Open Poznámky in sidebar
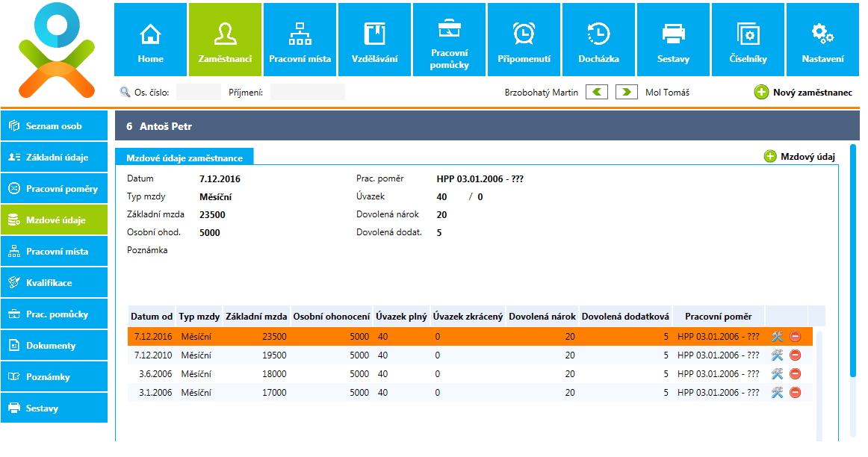The image size is (868, 457). point(55,377)
